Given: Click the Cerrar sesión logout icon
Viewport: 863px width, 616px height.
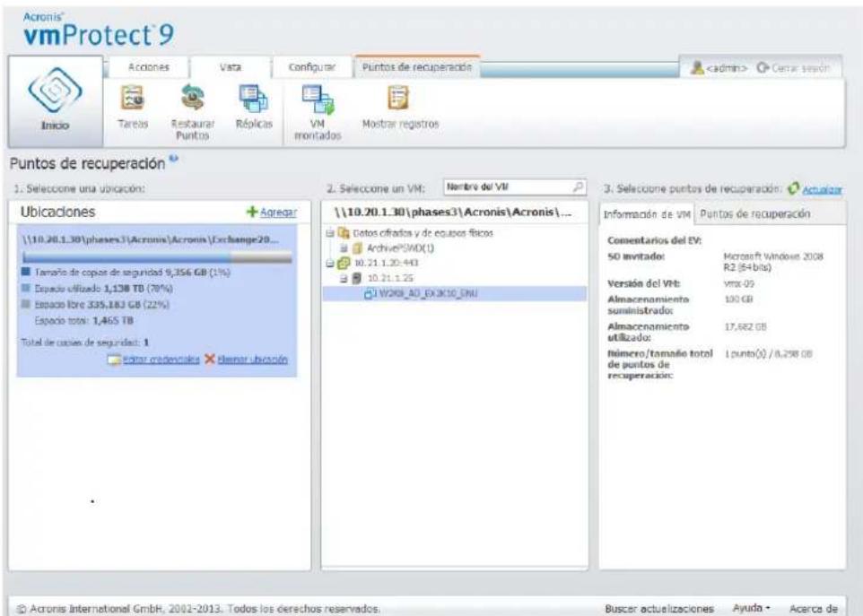Looking at the screenshot, I should 763,67.
